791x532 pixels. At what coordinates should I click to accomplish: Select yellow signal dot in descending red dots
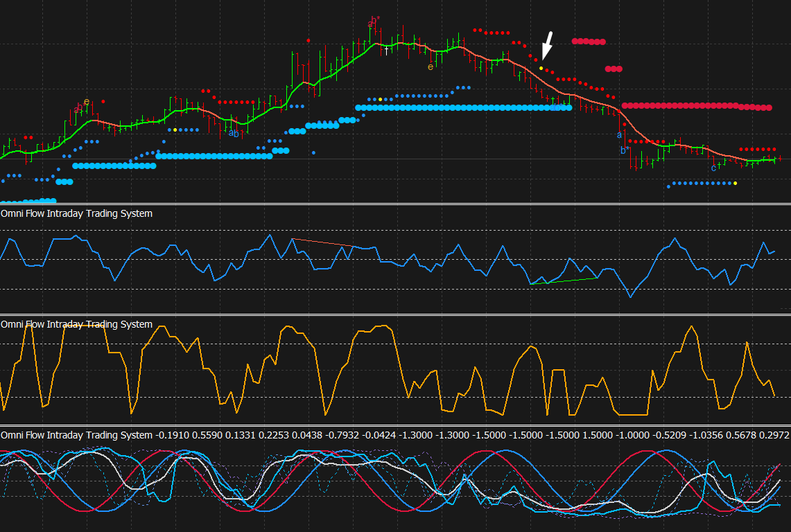[541, 68]
